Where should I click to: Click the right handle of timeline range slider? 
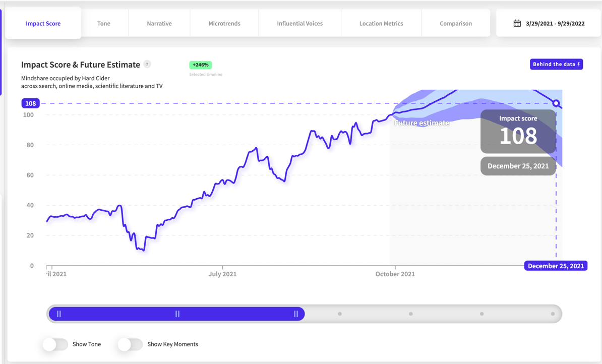296,314
